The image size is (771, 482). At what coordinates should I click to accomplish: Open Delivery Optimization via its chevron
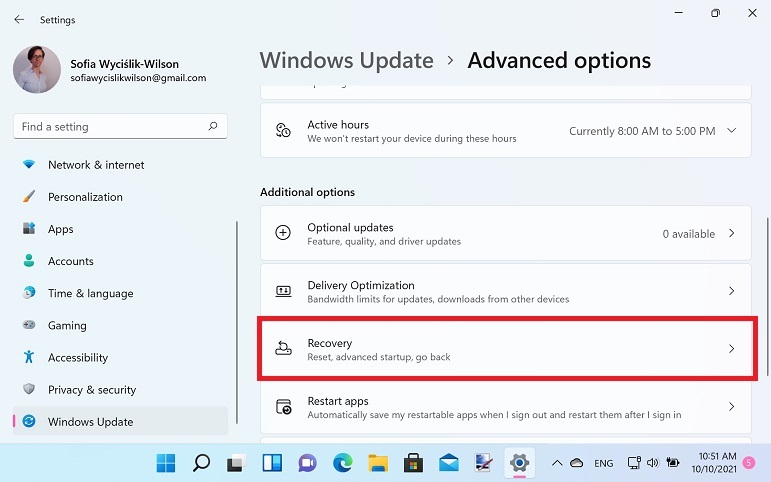click(x=732, y=291)
